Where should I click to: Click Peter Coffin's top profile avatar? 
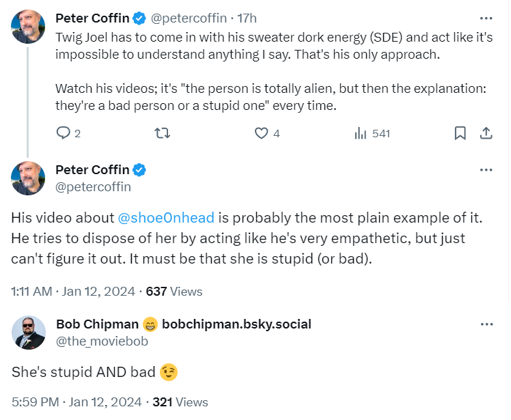28,26
